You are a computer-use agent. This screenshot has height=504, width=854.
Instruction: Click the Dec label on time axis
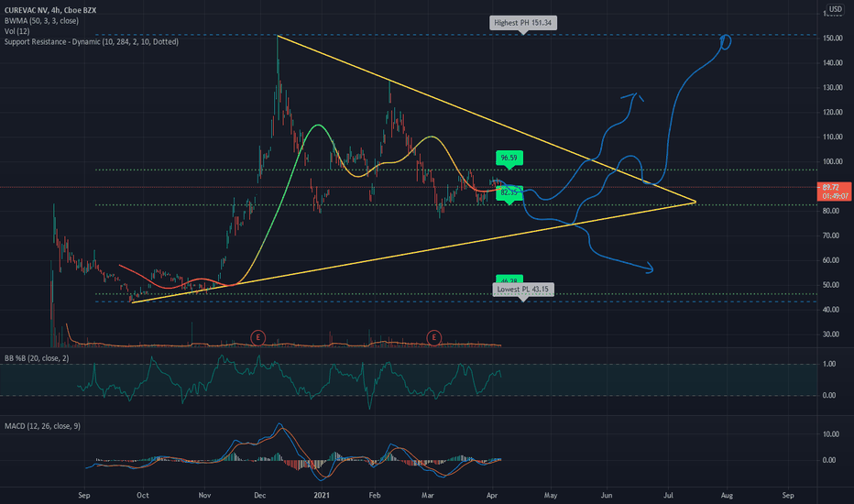pos(260,495)
